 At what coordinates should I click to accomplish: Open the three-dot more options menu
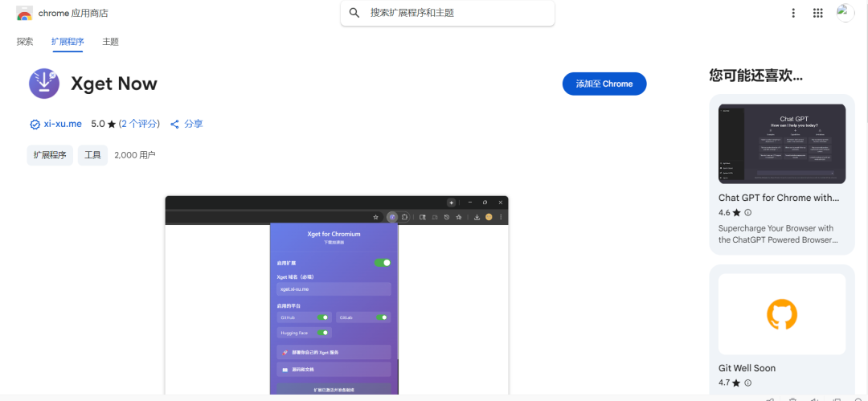tap(793, 14)
